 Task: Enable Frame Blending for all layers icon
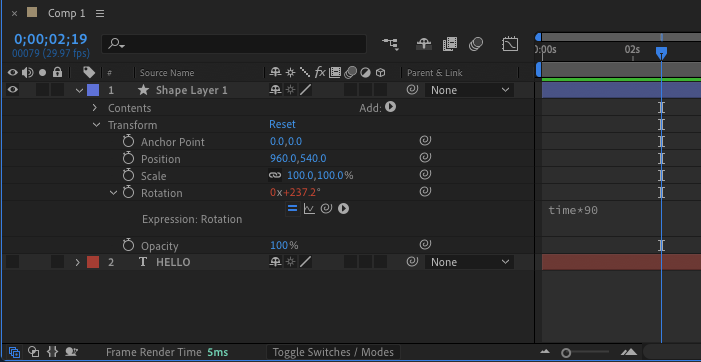coord(450,44)
